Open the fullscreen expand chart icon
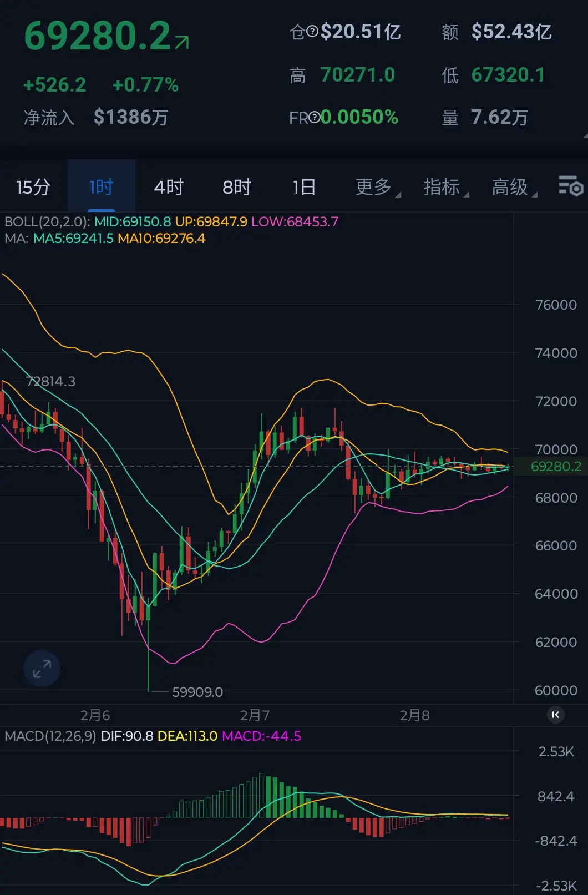 click(42, 668)
